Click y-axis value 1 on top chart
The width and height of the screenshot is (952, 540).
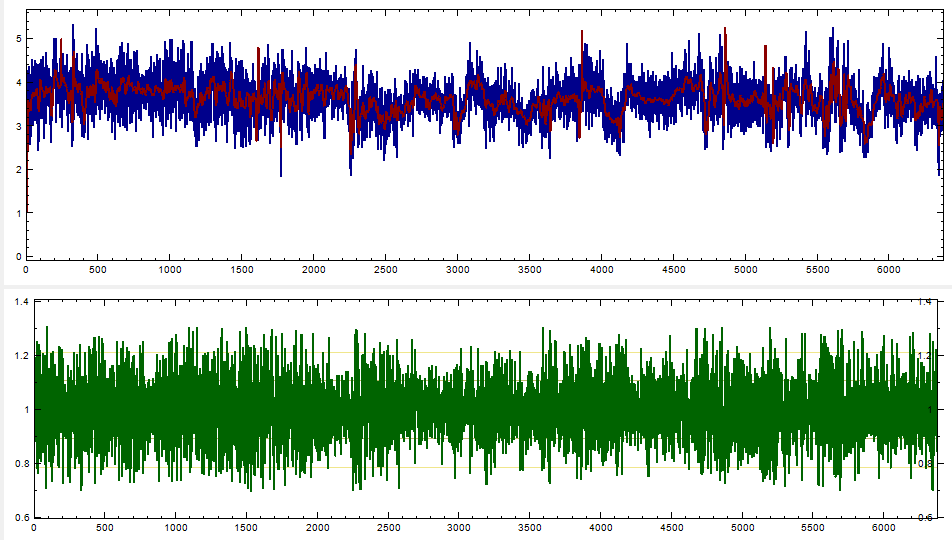19,213
